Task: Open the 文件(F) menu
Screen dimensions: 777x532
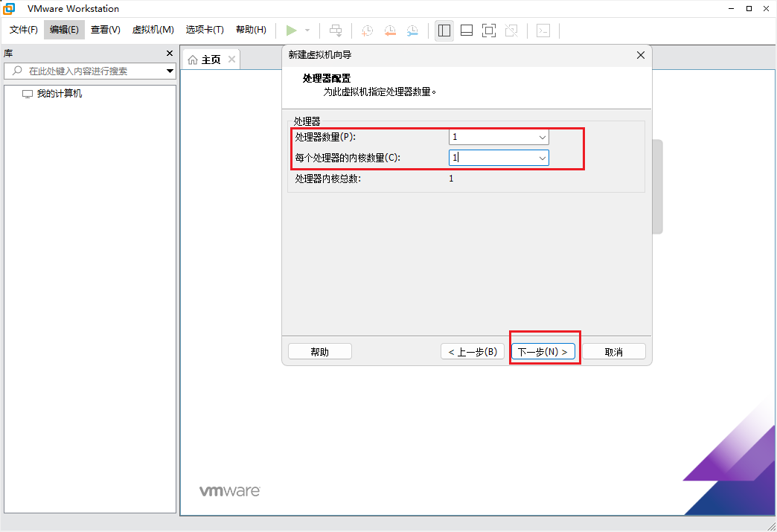Action: point(23,30)
